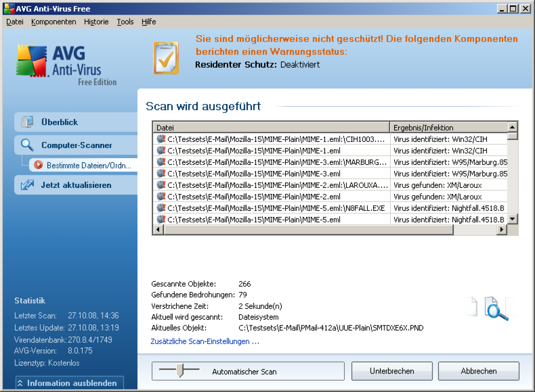Click the infection icon of the MARBURG row

click(161, 162)
